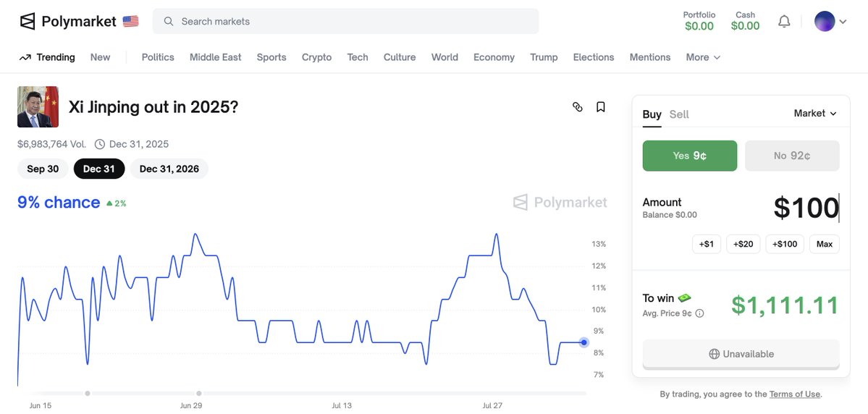Open the notifications bell
Image resolution: width=868 pixels, height=414 pixels.
784,22
